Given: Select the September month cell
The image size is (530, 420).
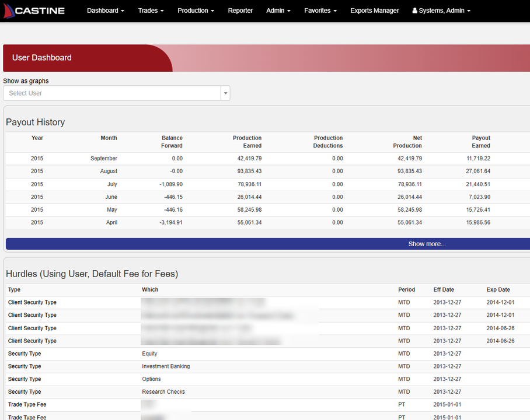Looking at the screenshot, I should (x=104, y=159).
